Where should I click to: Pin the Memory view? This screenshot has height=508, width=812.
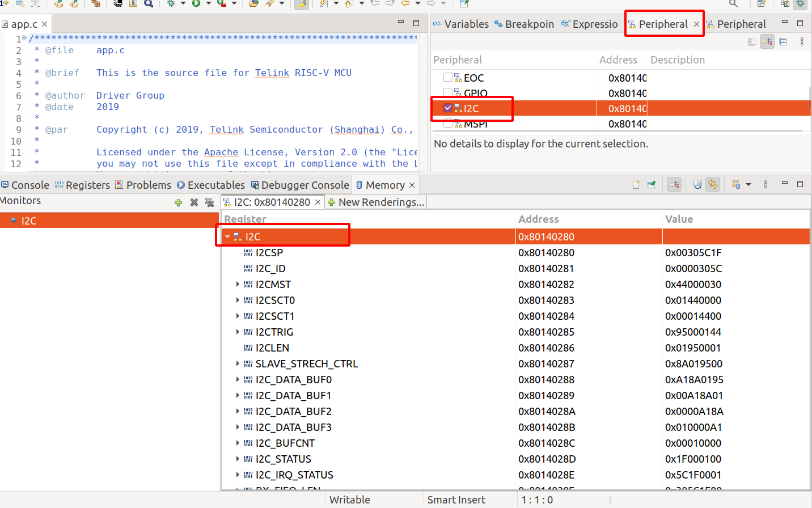point(652,185)
